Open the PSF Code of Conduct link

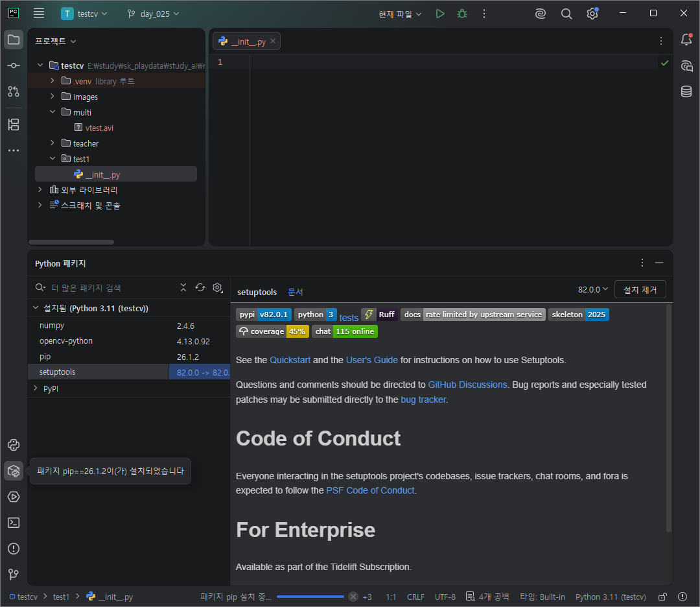pos(370,490)
